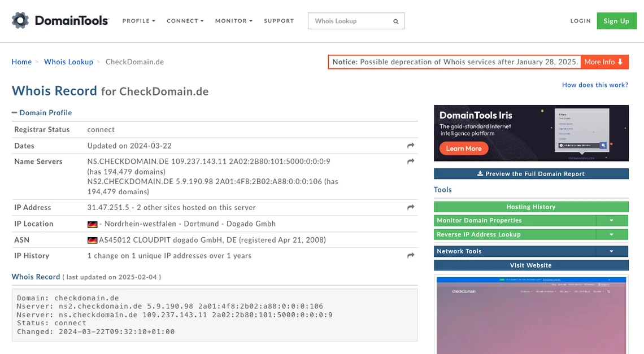The image size is (644, 354).
Task: Click German flag beside ASN entry
Action: click(x=93, y=240)
